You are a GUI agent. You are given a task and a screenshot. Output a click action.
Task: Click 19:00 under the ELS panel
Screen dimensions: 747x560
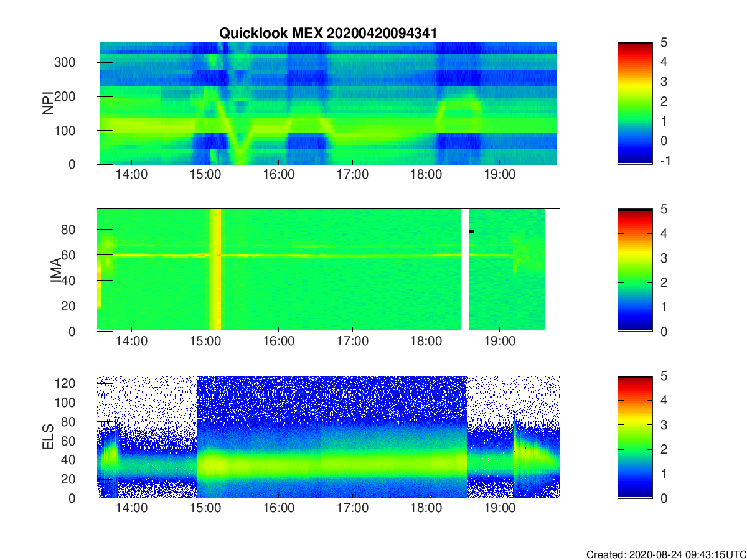[500, 508]
